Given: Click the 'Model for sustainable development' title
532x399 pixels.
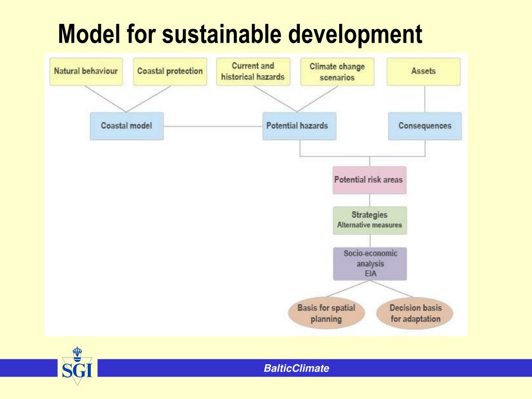Looking at the screenshot, I should pyautogui.click(x=240, y=34).
